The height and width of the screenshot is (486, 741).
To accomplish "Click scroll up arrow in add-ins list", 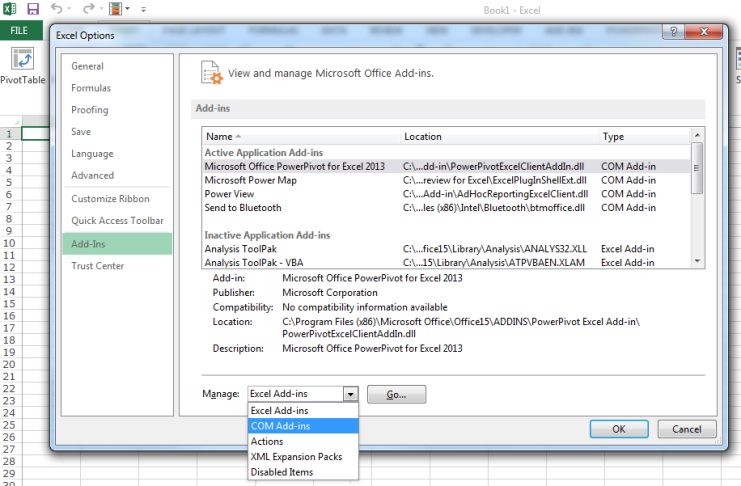I will [x=698, y=135].
